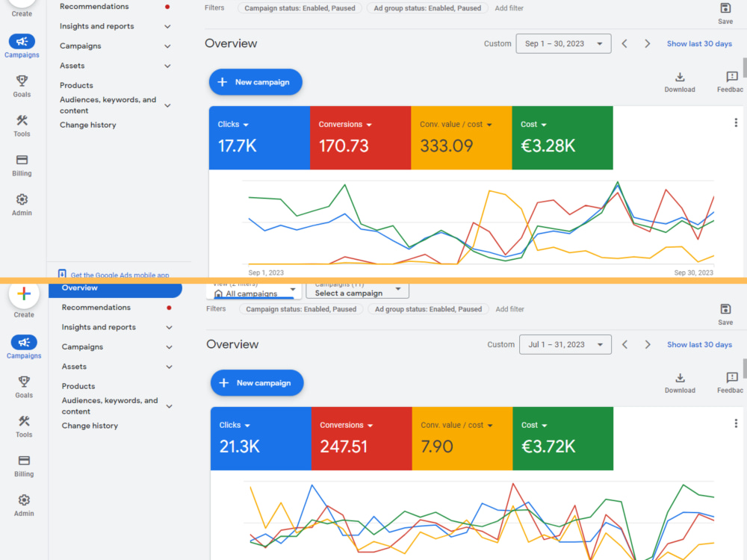Image resolution: width=747 pixels, height=560 pixels.
Task: Open Conversions metric dropdown showing 247.51
Action: click(347, 426)
